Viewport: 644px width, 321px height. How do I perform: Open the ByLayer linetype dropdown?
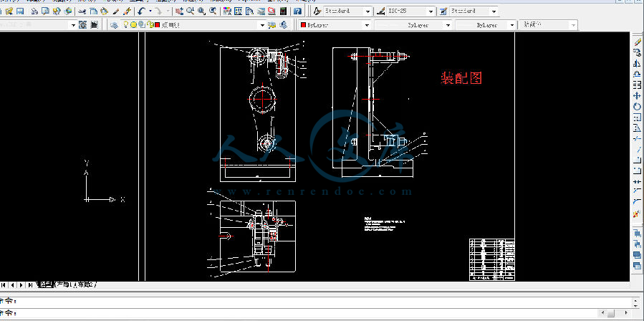point(448,25)
